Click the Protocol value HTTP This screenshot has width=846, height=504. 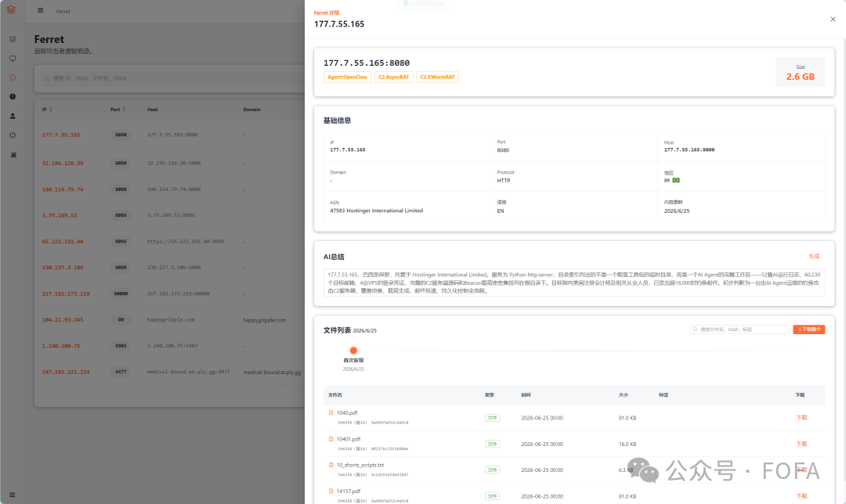pos(504,181)
